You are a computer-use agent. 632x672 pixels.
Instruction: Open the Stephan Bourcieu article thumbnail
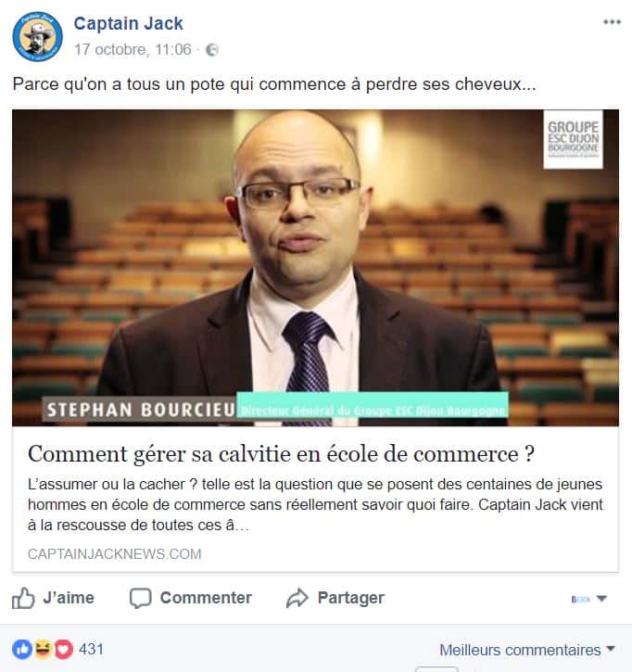pos(315,268)
